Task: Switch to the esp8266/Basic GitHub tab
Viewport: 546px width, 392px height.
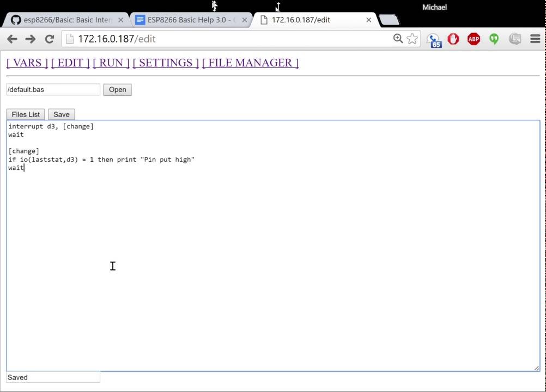Action: coord(66,20)
